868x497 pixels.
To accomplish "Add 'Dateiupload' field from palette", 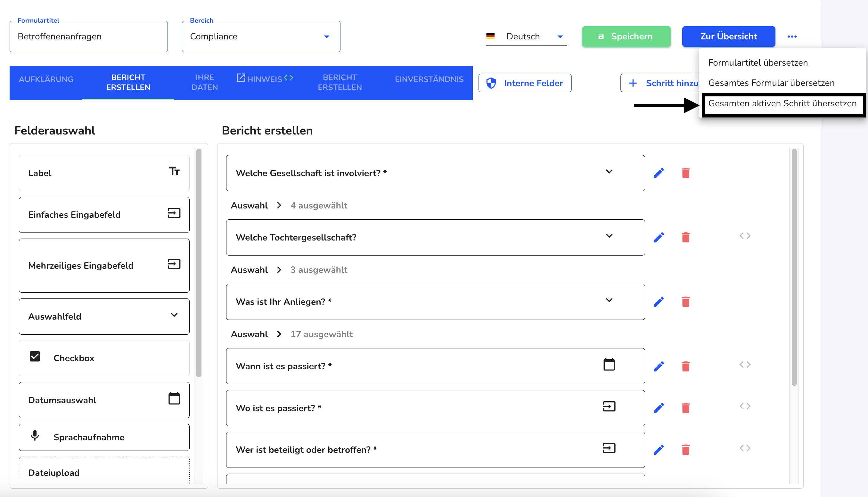I will [104, 471].
